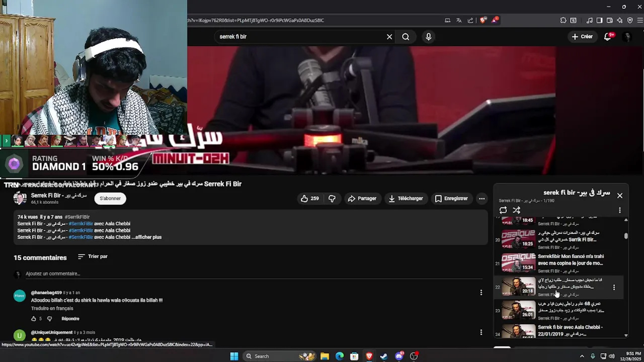Dislike the video with thumbs down
This screenshot has height=362, width=644.
pos(332,199)
